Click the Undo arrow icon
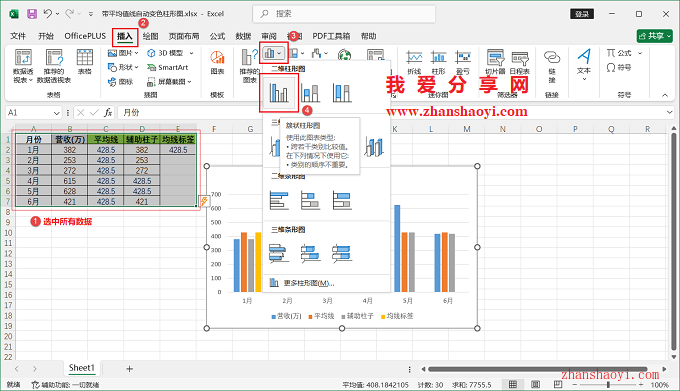 (48, 14)
